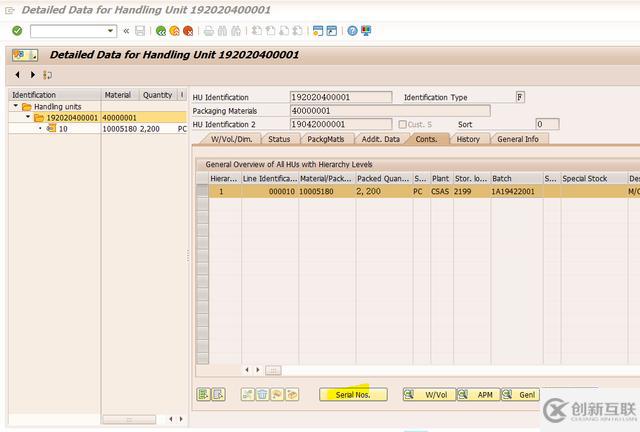Go to next handling unit arrow
The width and height of the screenshot is (640, 432).
click(33, 75)
